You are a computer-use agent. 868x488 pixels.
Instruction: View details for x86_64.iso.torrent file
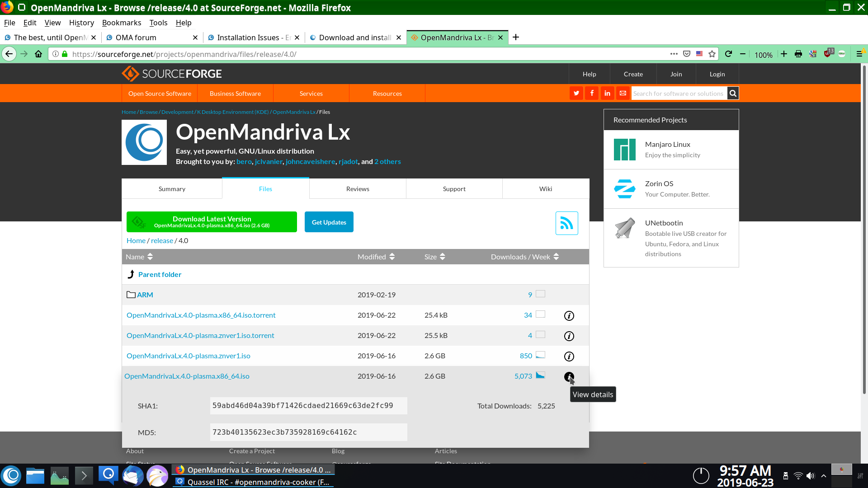[569, 316]
